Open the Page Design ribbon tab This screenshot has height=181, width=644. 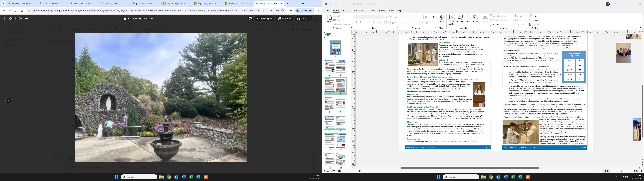358,11
